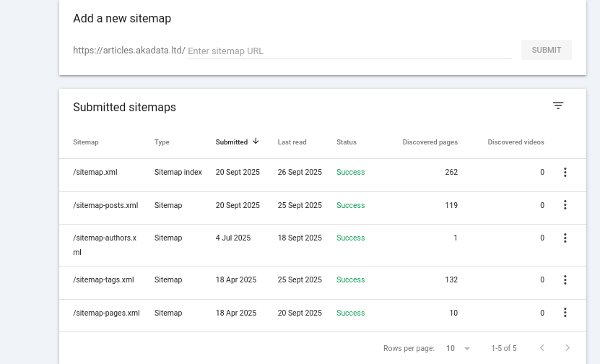Open more options for /sitemap-pages.xml row
The image size is (600, 364).
(x=565, y=313)
